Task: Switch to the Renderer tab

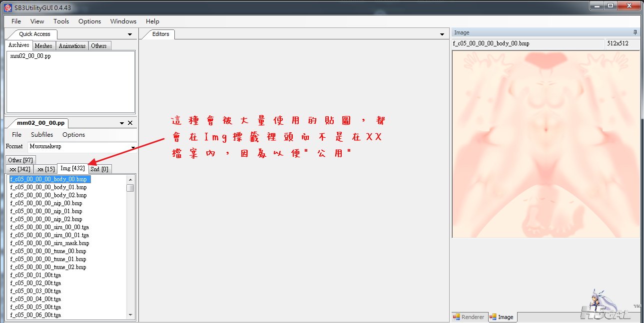Action: [469, 317]
